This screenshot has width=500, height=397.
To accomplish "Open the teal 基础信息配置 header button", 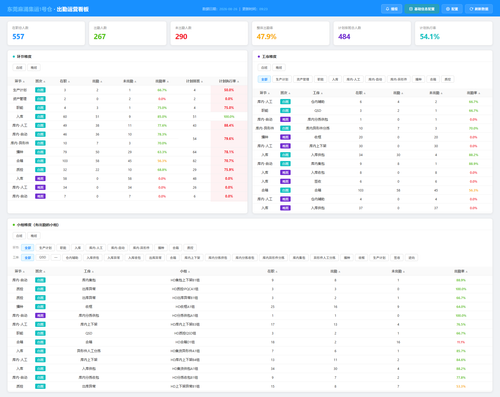I will click(x=422, y=9).
